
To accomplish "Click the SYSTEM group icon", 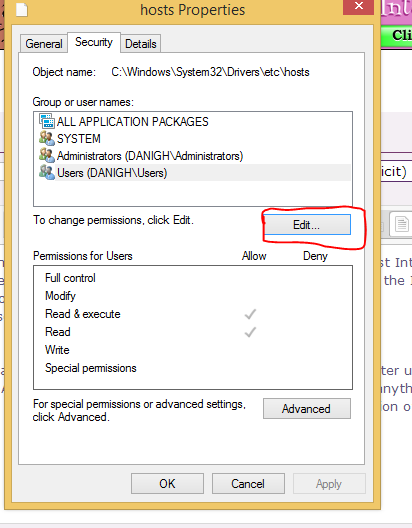I will (46, 138).
